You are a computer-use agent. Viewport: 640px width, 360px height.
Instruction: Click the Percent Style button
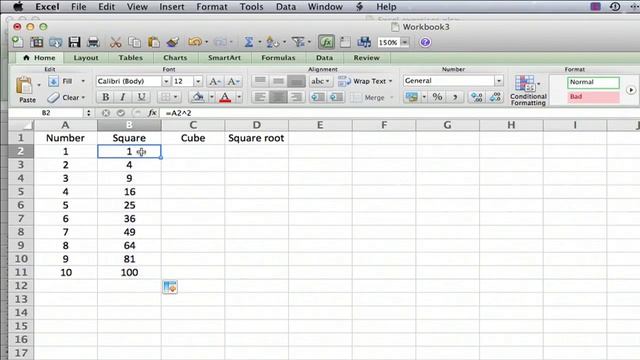tap(437, 97)
